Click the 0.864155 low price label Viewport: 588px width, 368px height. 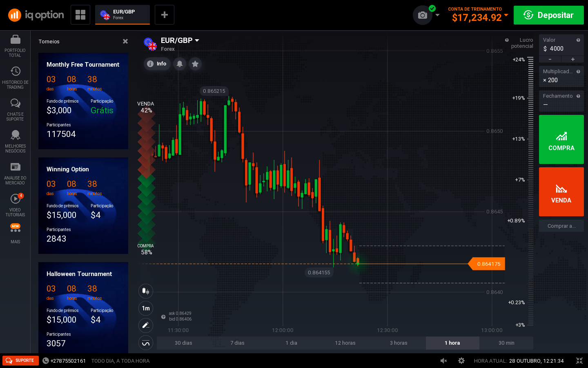coord(319,272)
